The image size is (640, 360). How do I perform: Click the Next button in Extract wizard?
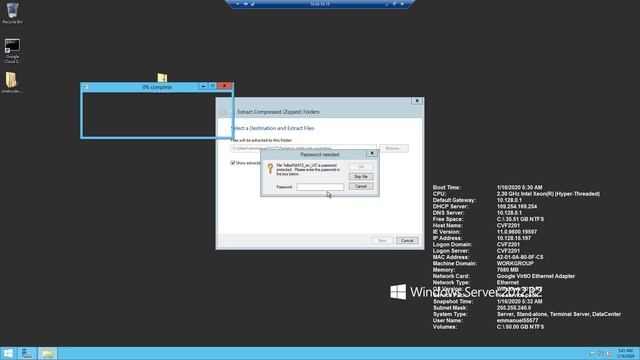382,240
